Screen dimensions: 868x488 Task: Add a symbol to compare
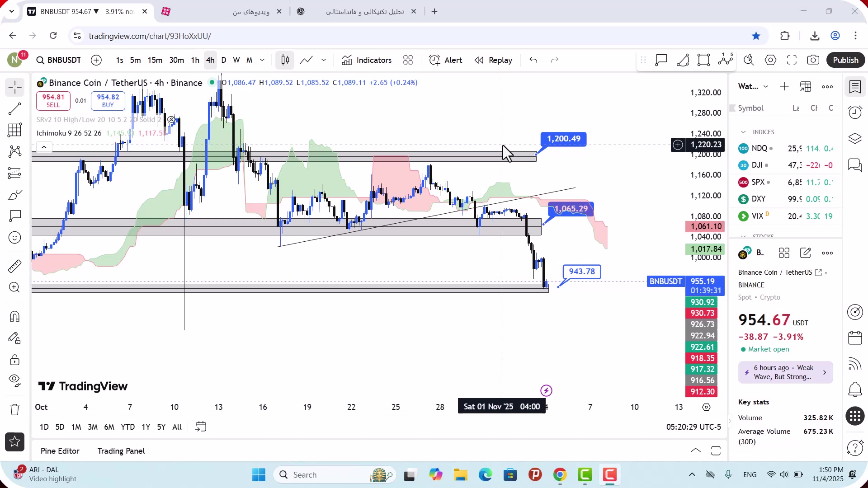[x=96, y=60]
